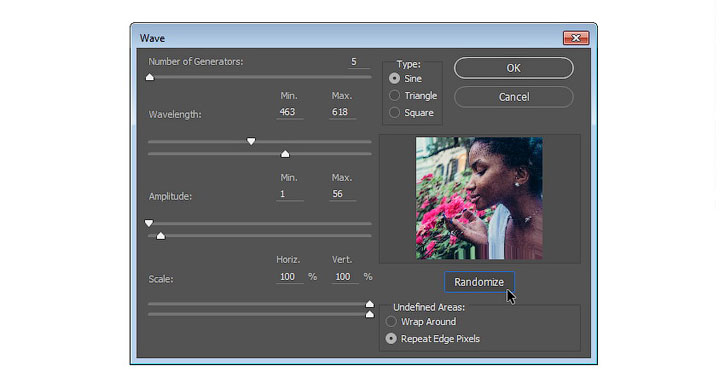Click the Number of Generators field
725x389 pixels.
pyautogui.click(x=358, y=62)
